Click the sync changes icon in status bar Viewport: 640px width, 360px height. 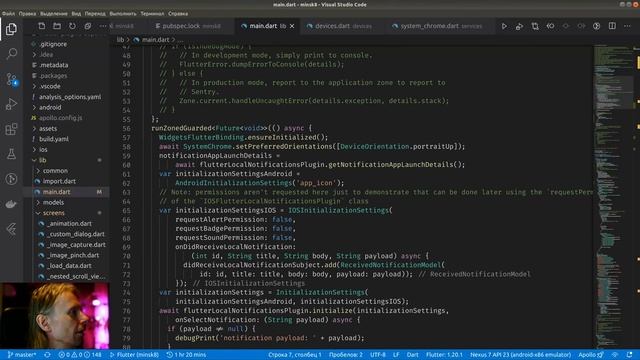pos(47,355)
